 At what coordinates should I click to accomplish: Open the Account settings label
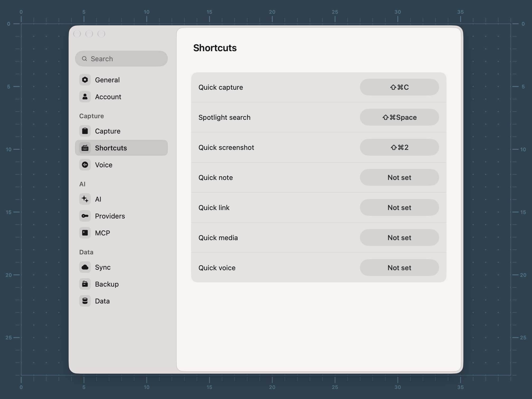tap(108, 97)
